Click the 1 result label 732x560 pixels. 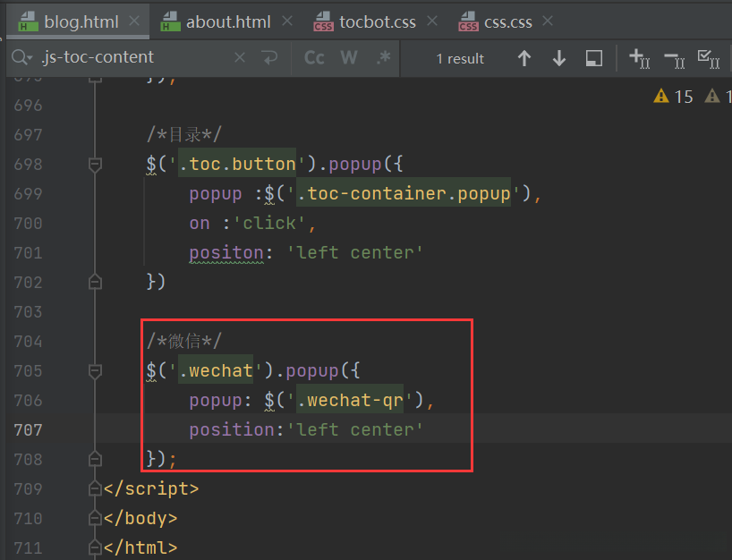click(460, 59)
